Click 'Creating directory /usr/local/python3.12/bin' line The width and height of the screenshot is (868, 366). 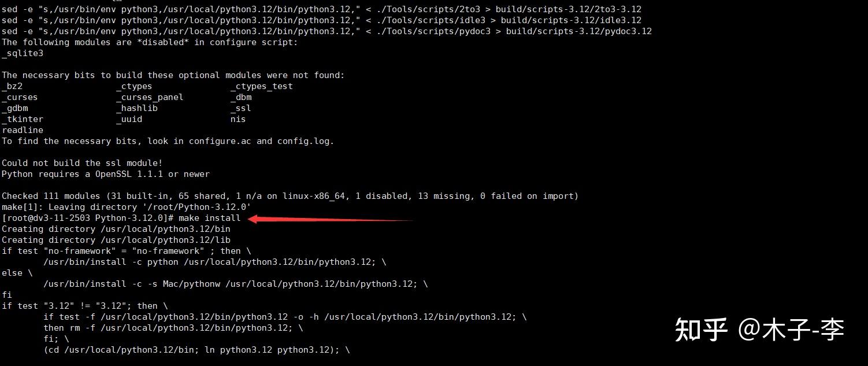(x=116, y=229)
